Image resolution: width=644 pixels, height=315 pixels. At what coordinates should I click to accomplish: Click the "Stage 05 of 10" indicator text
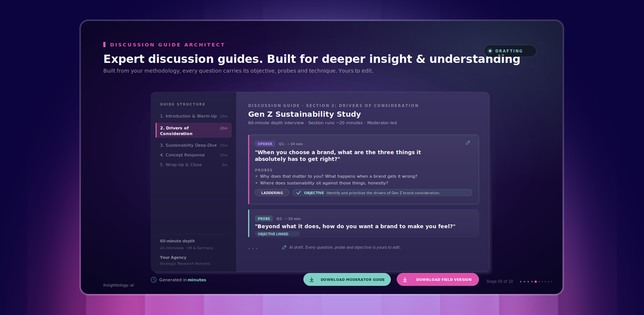[x=499, y=282]
